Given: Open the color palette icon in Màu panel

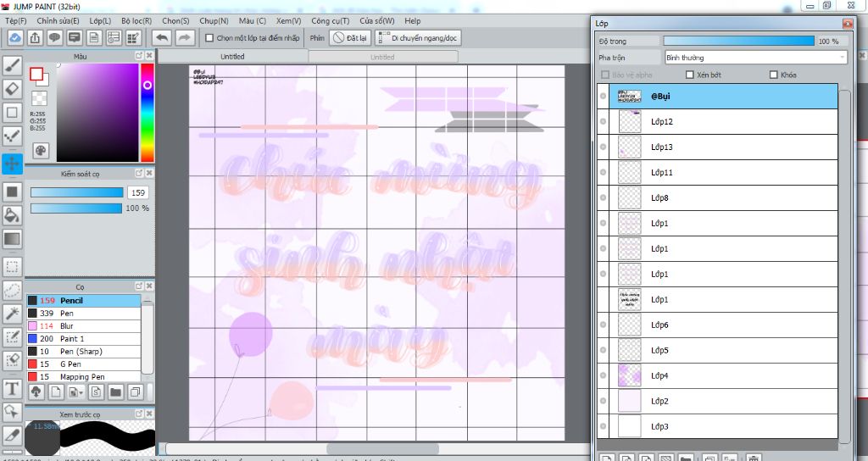Looking at the screenshot, I should click(41, 151).
